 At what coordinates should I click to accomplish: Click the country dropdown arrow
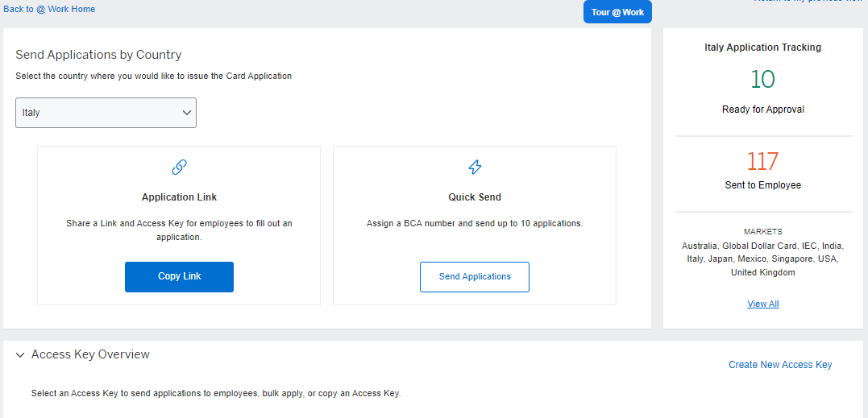[186, 114]
